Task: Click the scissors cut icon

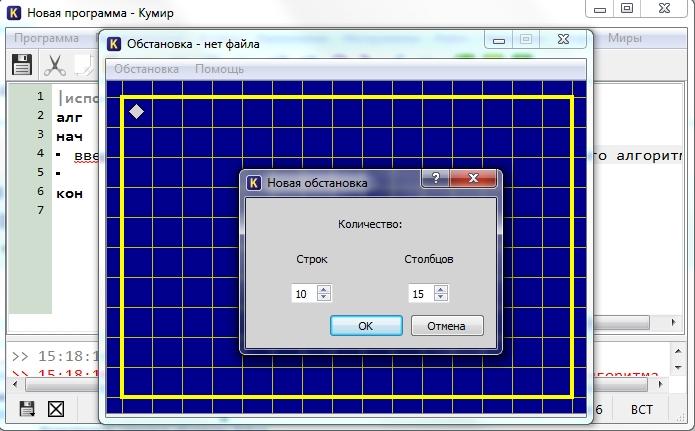Action: coord(55,65)
